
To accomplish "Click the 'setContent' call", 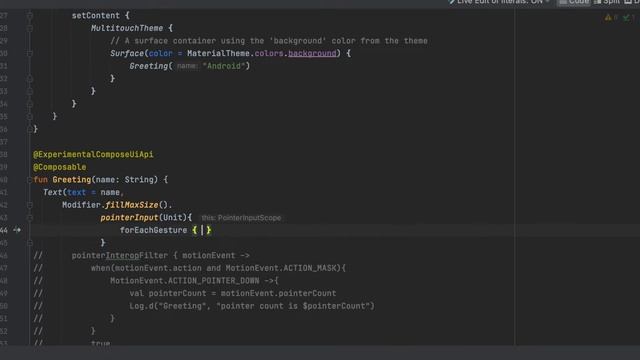I will pyautogui.click(x=96, y=16).
